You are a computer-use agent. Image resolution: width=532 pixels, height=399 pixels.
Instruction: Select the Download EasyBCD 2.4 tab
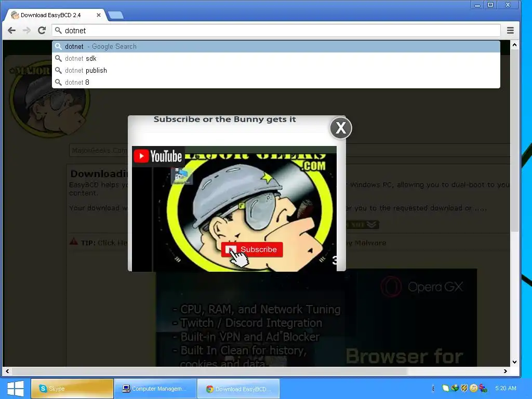(55, 15)
